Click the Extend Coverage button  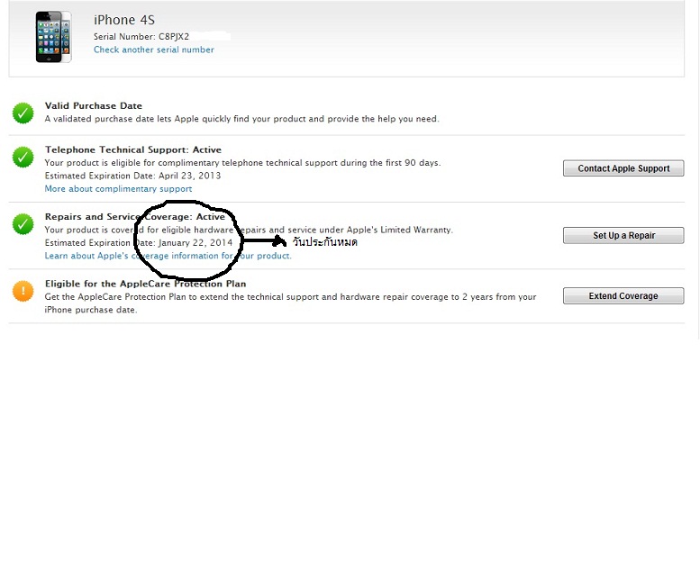623,295
